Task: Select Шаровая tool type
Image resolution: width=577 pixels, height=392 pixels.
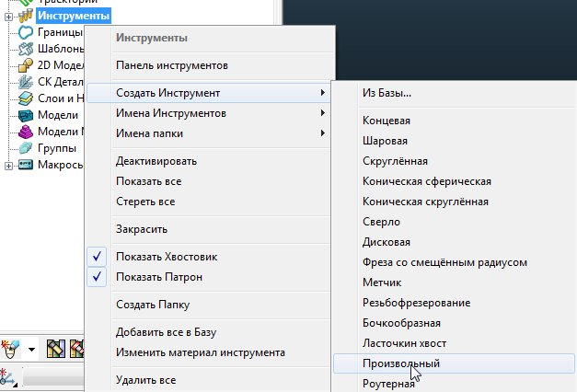Action: (454, 141)
